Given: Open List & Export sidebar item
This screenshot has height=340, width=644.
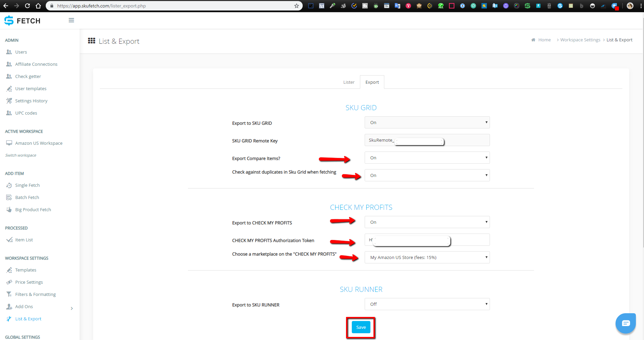Looking at the screenshot, I should pyautogui.click(x=28, y=319).
